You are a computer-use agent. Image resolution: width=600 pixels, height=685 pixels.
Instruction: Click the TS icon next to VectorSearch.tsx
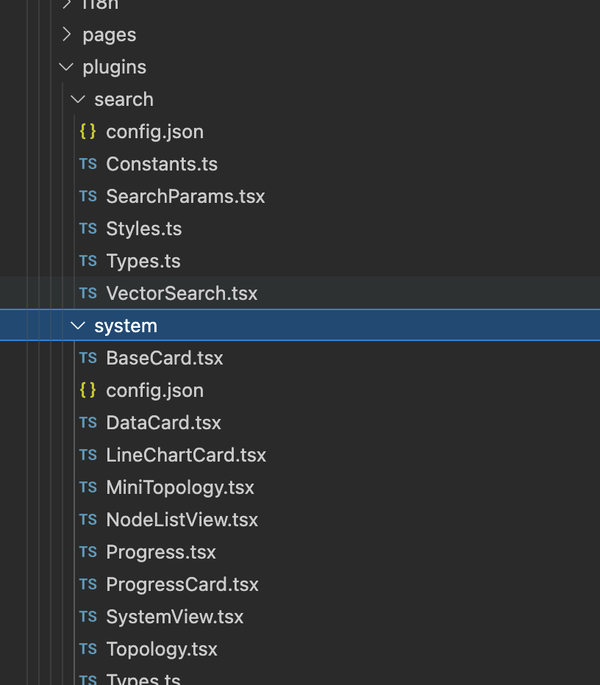[x=88, y=294]
